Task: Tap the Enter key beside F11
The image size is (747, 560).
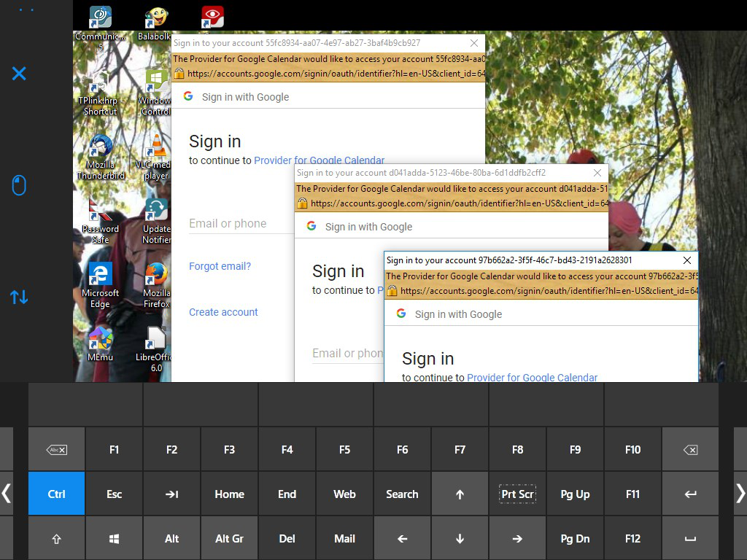Action: pos(690,494)
